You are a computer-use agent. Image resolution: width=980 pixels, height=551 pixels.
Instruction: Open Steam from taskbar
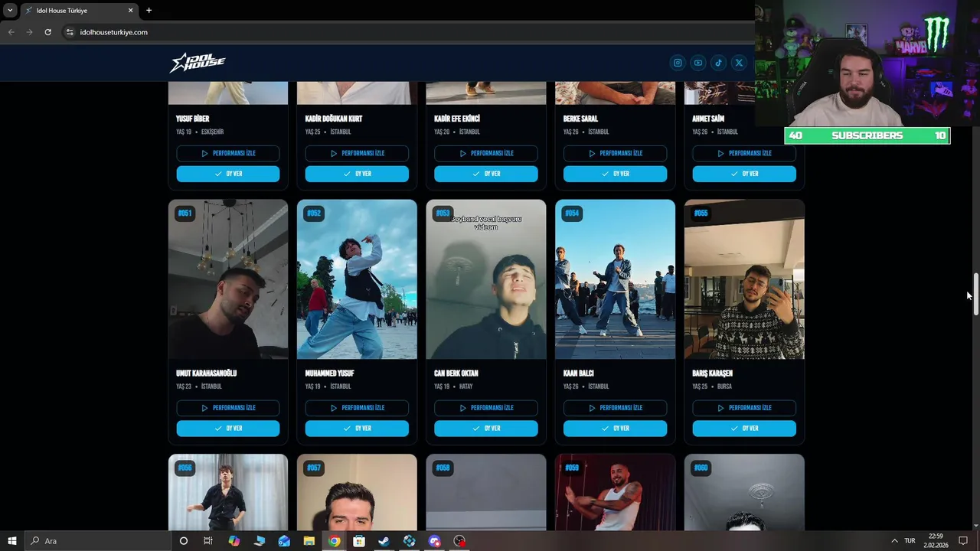pos(384,541)
